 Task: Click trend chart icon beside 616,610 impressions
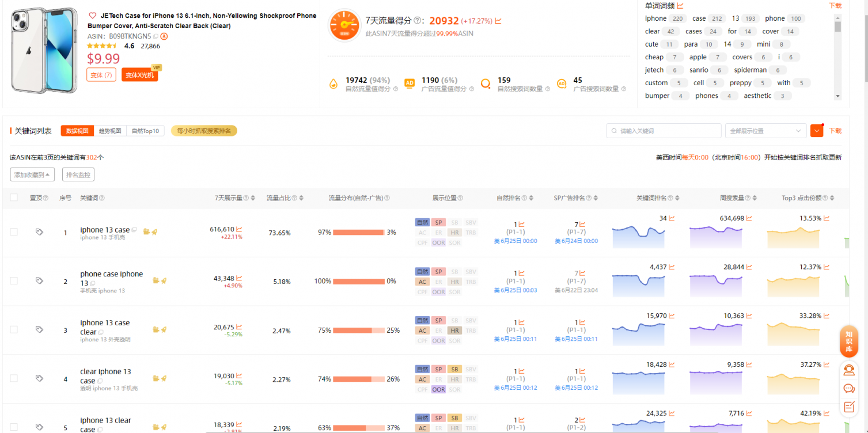coord(239,229)
